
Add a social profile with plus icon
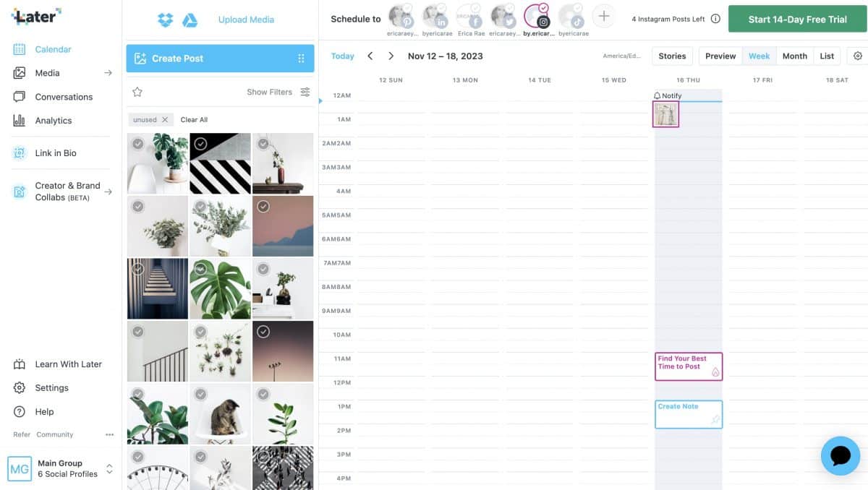tap(604, 16)
